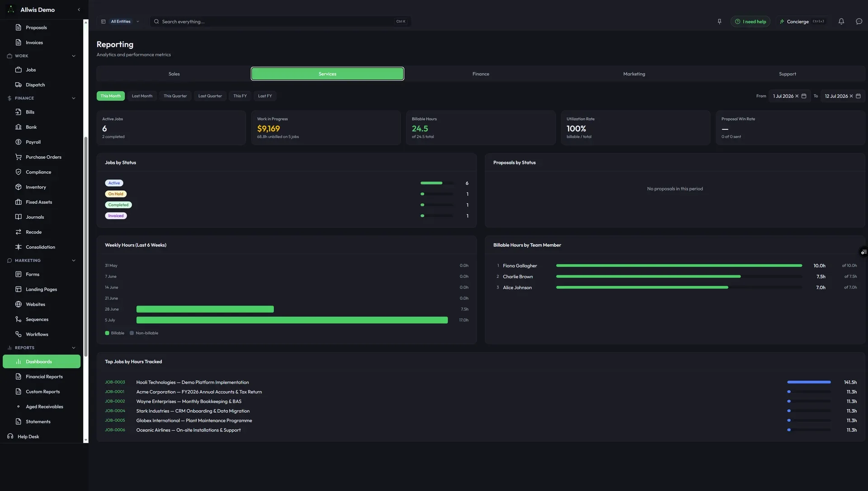Open Statements in sidebar
Viewport: 868px width, 491px height.
coord(42,421)
